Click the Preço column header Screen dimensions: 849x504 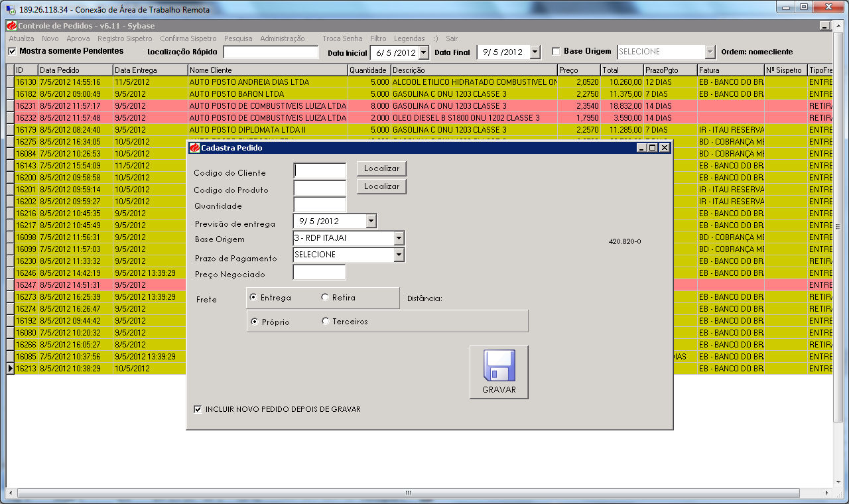[x=578, y=70]
